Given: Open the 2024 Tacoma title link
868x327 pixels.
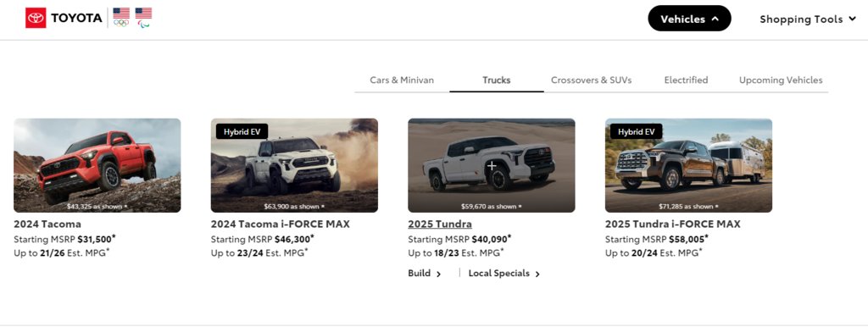Looking at the screenshot, I should 47,224.
